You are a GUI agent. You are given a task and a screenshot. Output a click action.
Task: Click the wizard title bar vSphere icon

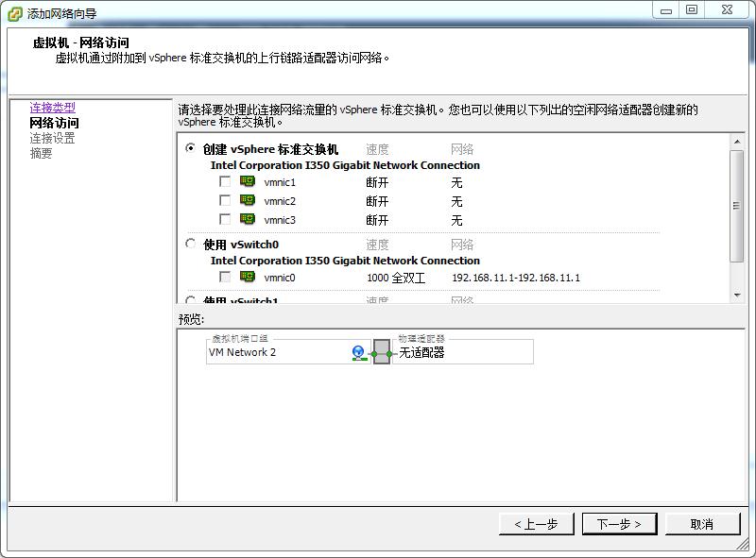click(x=14, y=13)
